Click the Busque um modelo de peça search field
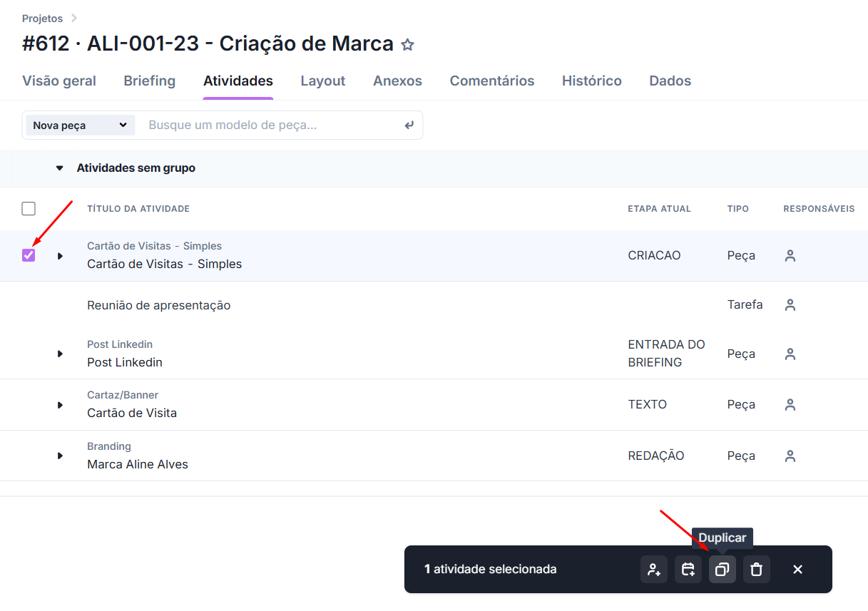 coord(271,125)
